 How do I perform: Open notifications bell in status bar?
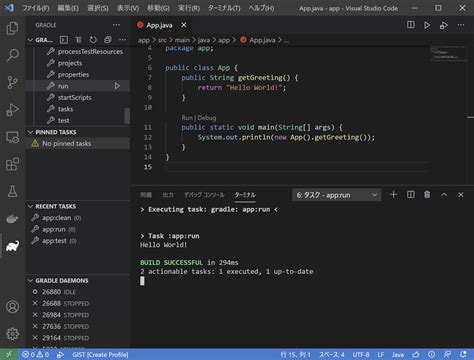463,354
